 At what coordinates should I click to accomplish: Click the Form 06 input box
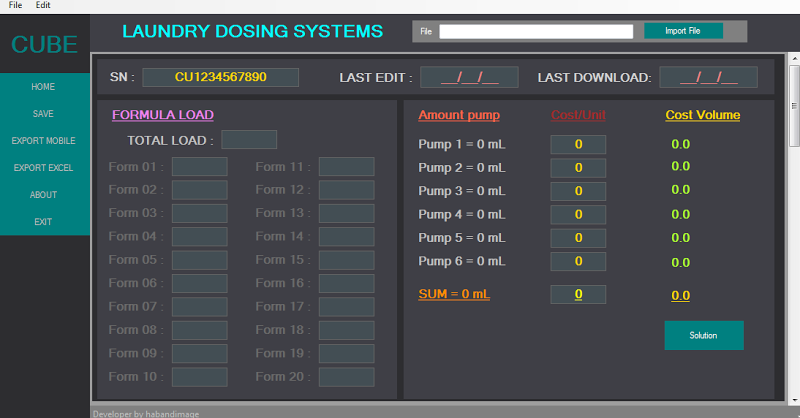tap(199, 283)
